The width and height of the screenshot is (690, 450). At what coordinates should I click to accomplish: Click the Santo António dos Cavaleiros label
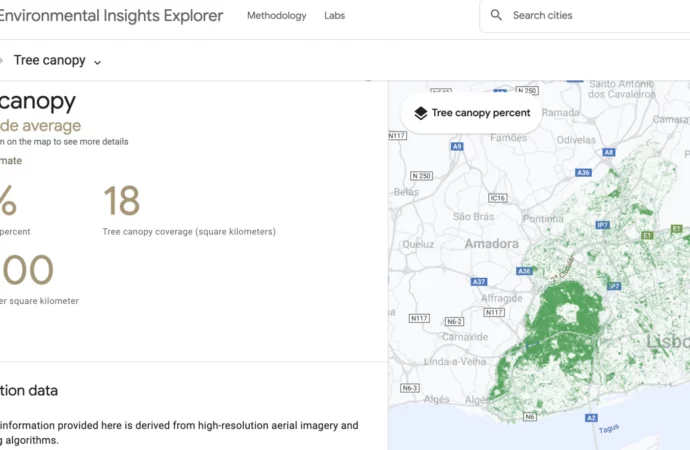pos(621,89)
